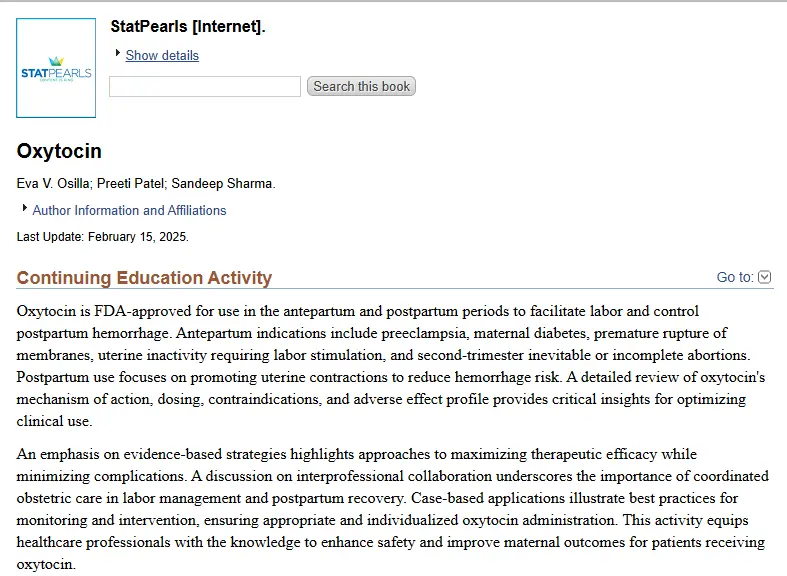The image size is (787, 576).
Task: Click the Continuing Education Activity heading
Action: [x=144, y=277]
